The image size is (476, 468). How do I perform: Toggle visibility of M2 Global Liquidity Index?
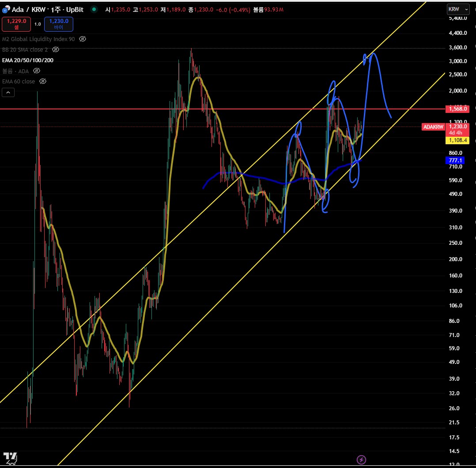tap(83, 39)
